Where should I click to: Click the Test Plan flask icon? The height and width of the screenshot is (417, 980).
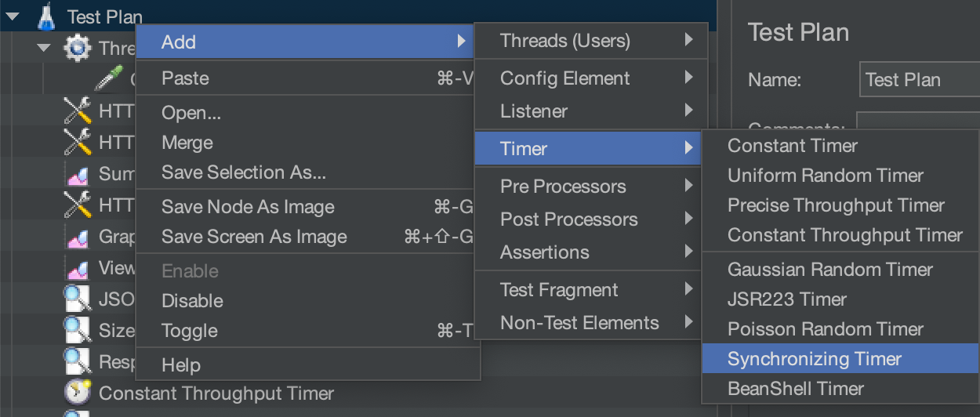(x=46, y=16)
